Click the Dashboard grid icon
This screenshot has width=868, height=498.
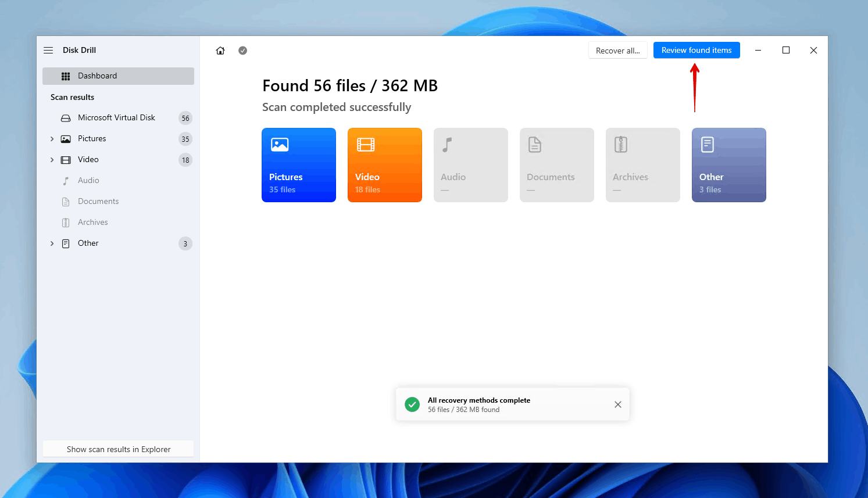[66, 76]
